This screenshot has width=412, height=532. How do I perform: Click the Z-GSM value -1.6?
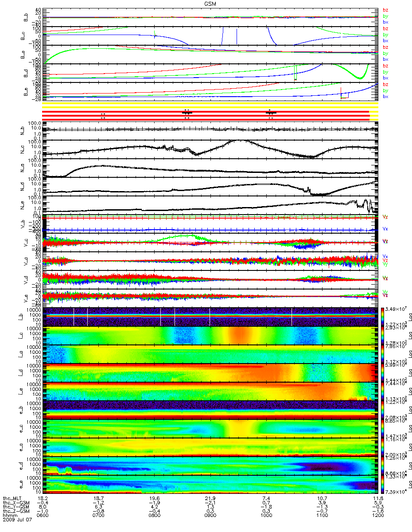(x=377, y=512)
